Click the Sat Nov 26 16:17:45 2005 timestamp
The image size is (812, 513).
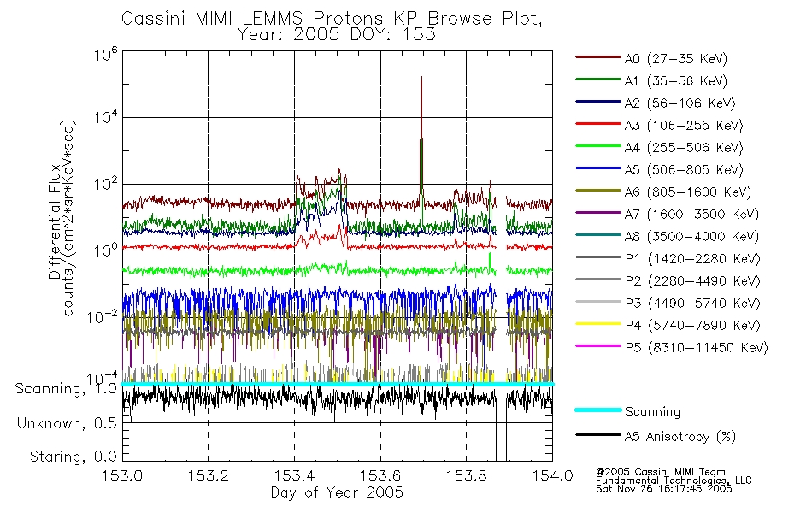(664, 489)
